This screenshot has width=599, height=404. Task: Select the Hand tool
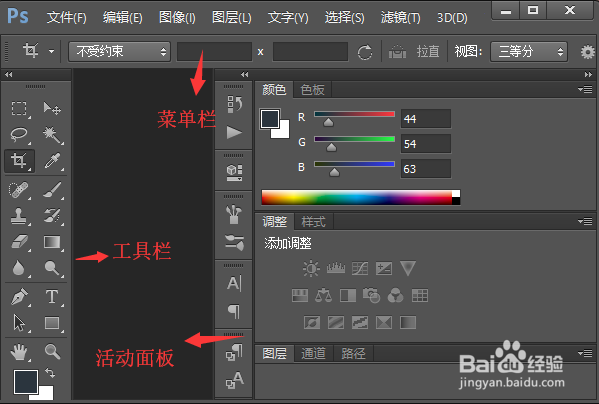(x=19, y=352)
